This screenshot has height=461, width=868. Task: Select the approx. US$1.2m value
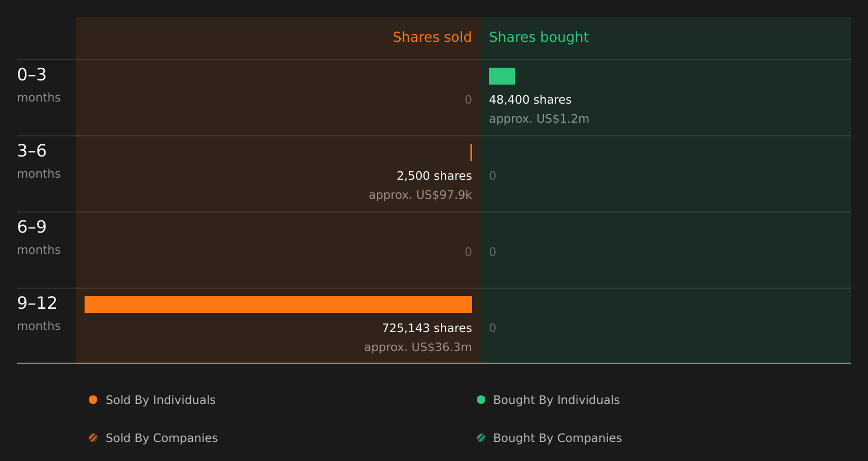pos(539,119)
